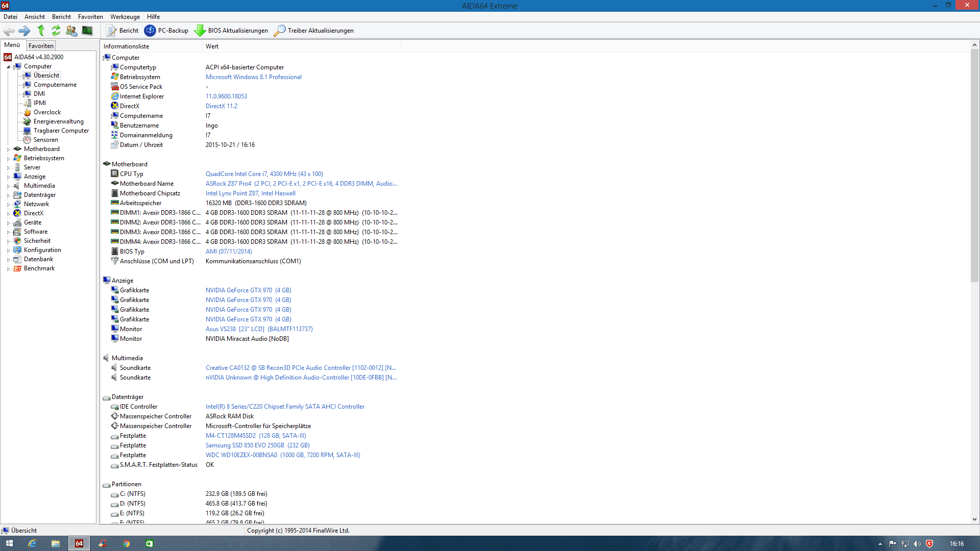This screenshot has width=980, height=551.
Task: Open Intel Lynx Point Z87 chipset link
Action: tap(251, 193)
